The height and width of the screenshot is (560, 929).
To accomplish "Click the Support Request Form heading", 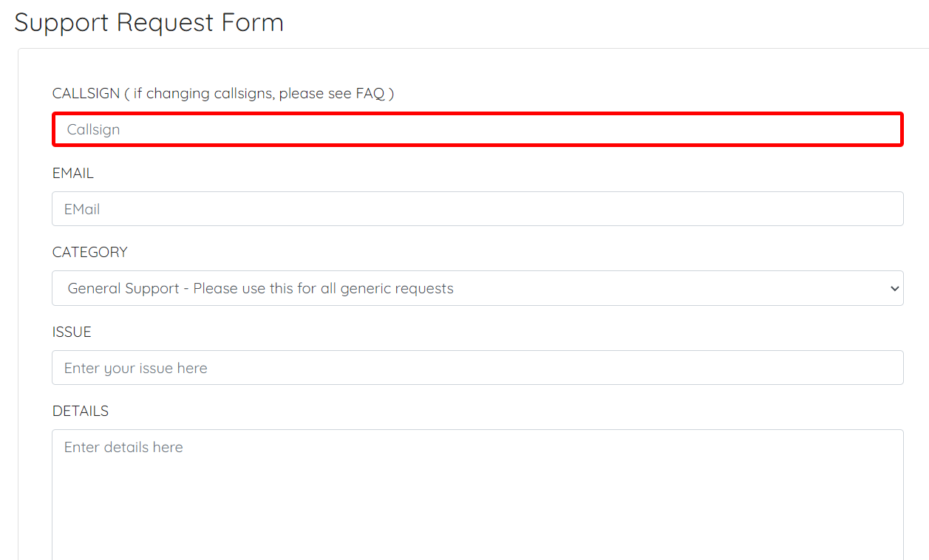I will point(149,22).
